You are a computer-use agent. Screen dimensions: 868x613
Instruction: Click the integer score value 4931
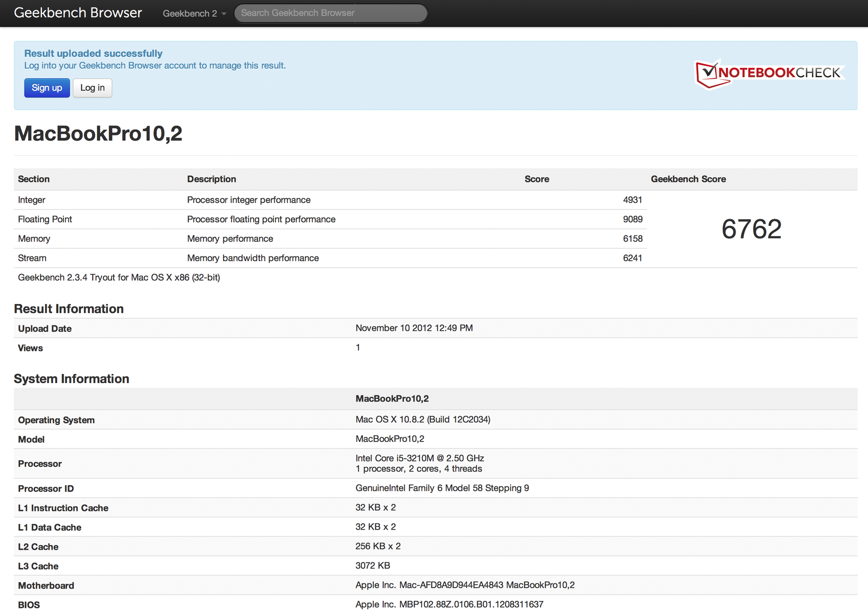pyautogui.click(x=632, y=200)
